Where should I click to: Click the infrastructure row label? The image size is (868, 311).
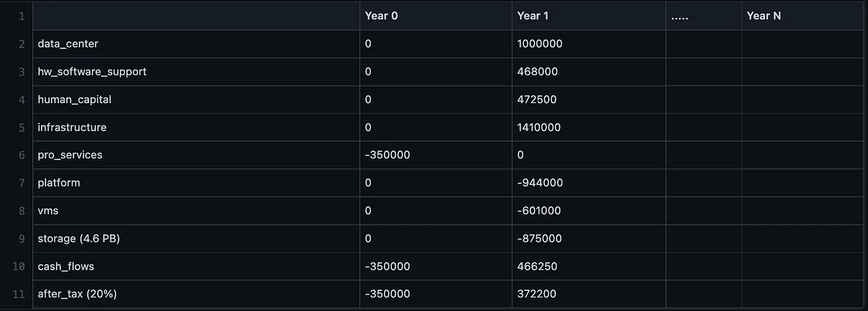click(72, 127)
